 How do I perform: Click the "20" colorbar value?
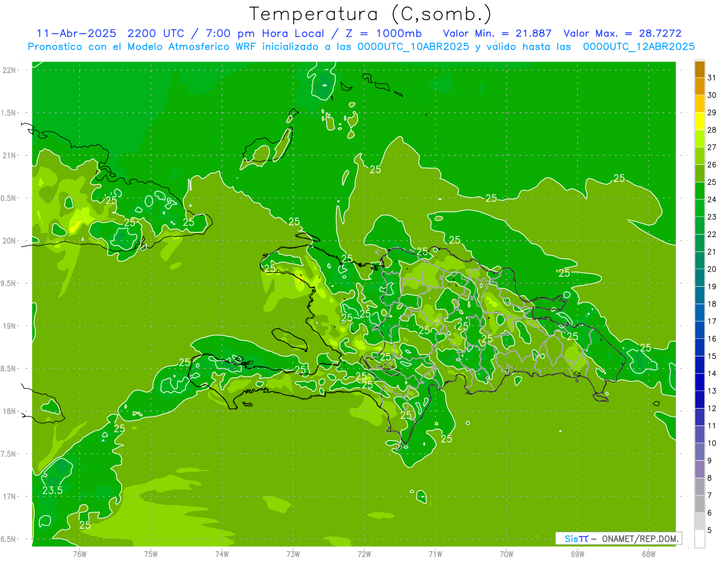pos(712,269)
